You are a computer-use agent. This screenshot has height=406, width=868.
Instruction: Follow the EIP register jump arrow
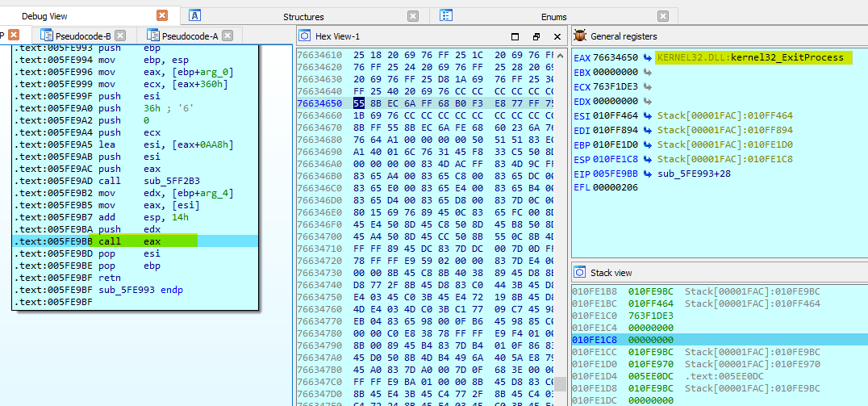[x=647, y=173]
